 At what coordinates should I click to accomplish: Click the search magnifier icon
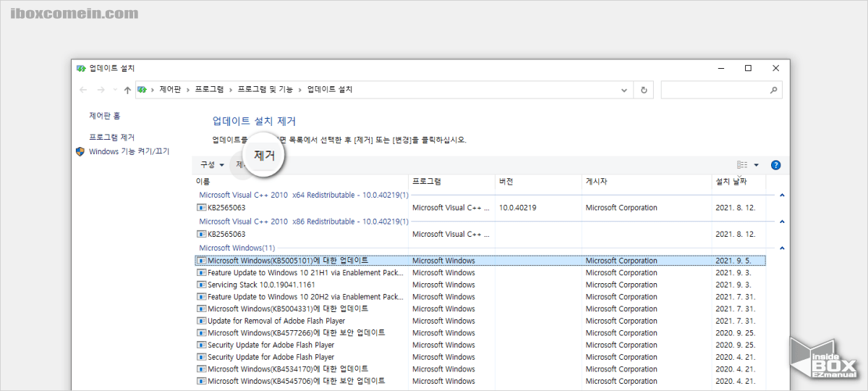coord(773,90)
